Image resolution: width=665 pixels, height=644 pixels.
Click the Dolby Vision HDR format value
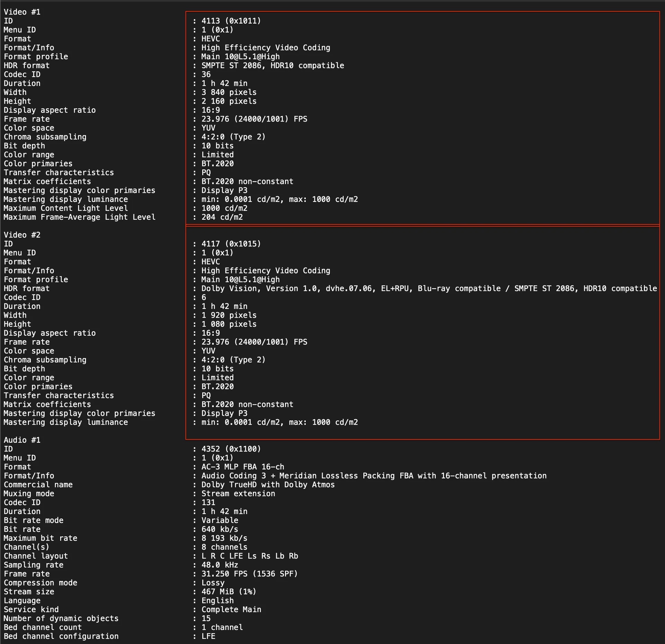[x=429, y=289]
